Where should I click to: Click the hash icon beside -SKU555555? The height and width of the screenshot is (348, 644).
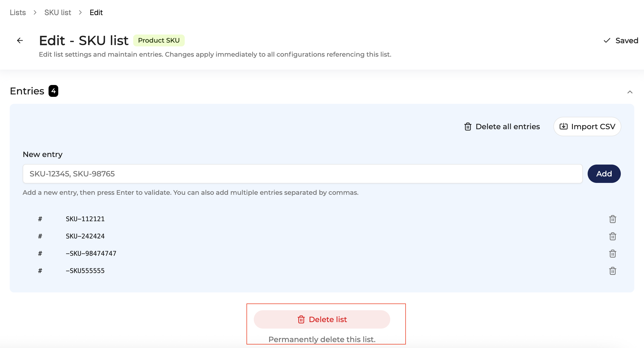[40, 271]
